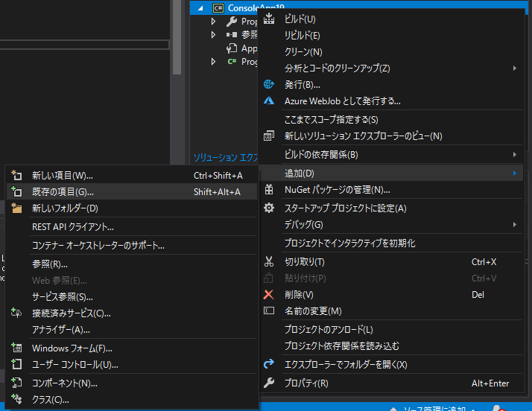The width and height of the screenshot is (532, 411).
Task: Click the new Solution Explorer view icon
Action: point(269,136)
